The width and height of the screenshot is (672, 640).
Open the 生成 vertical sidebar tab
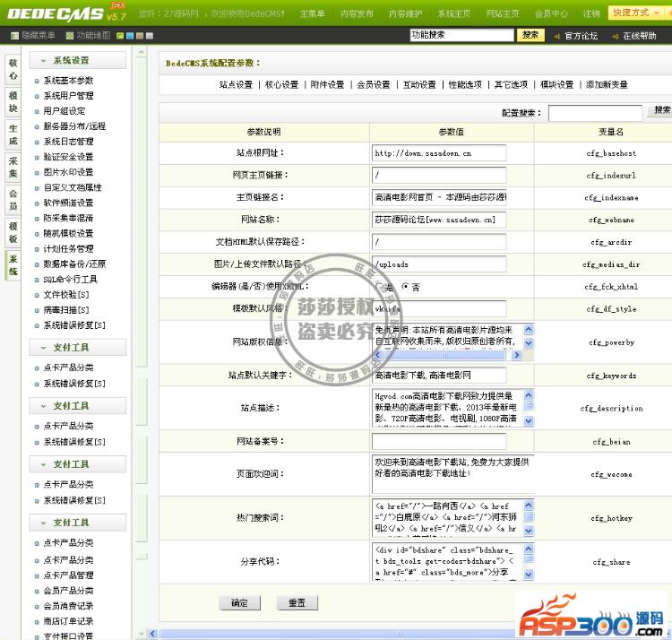pos(13,134)
